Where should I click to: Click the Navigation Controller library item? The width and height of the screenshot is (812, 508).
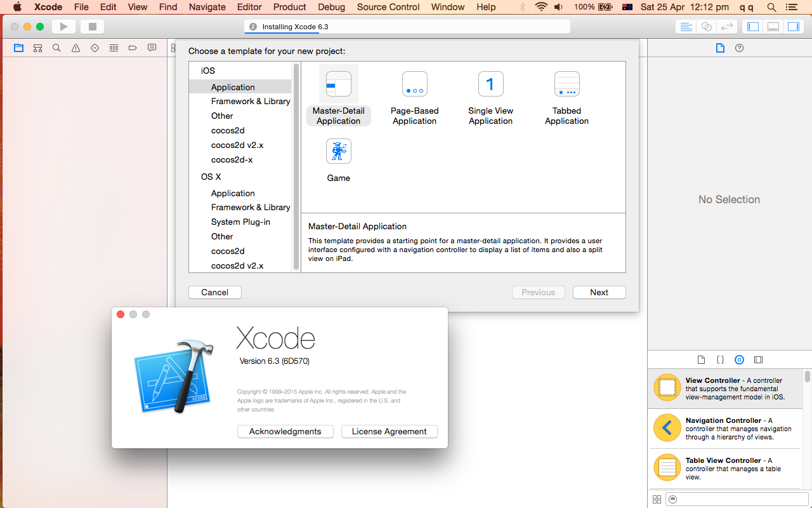tap(725, 429)
